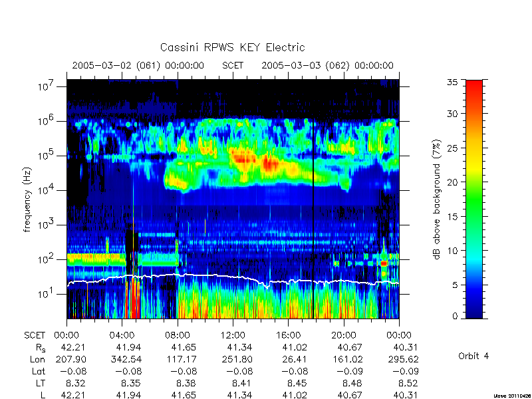Click the LT value '8.38'
This screenshot has height=399, width=532.
pyautogui.click(x=186, y=384)
